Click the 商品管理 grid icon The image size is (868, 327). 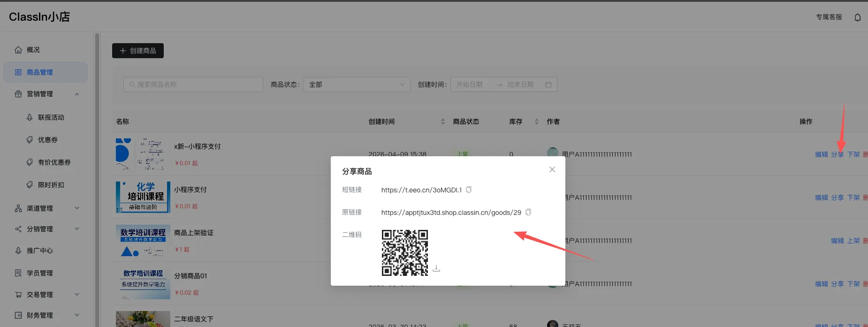pos(18,72)
